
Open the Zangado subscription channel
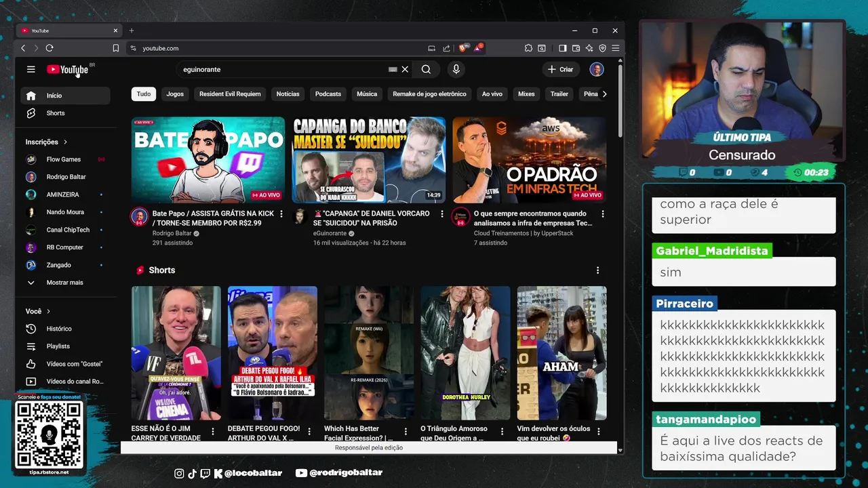click(x=65, y=265)
